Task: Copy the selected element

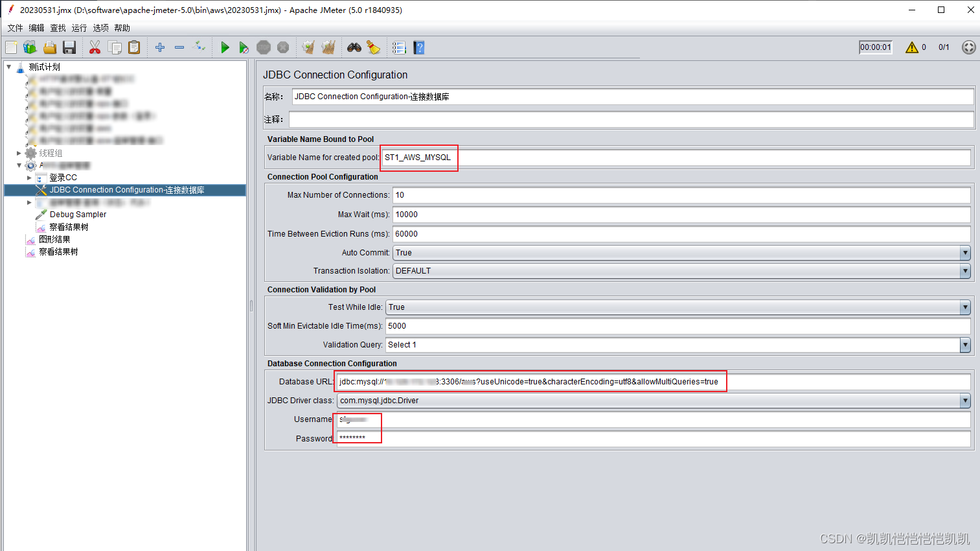Action: (x=115, y=47)
